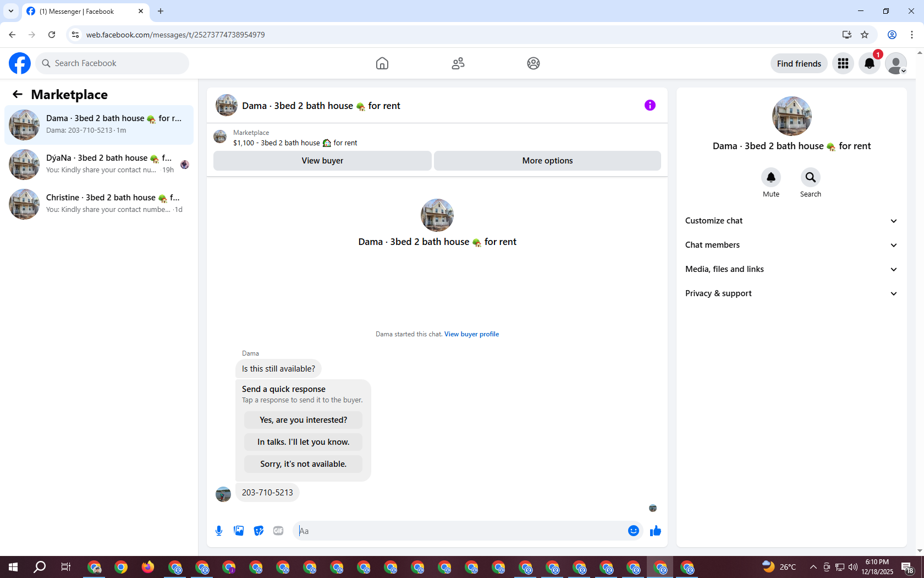This screenshot has width=924, height=578.
Task: Choose a sticker from the sticker icon
Action: 258,531
